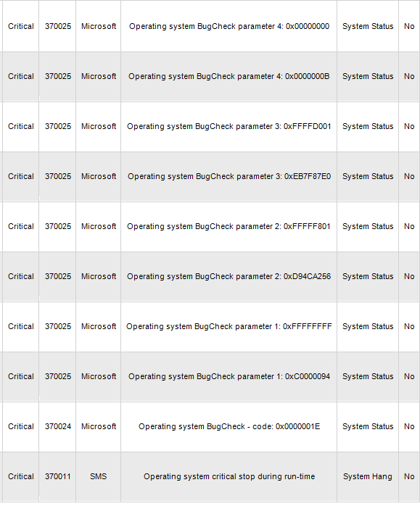Click No value in the System Hang row
Image resolution: width=420 pixels, height=506 pixels.
tap(409, 476)
